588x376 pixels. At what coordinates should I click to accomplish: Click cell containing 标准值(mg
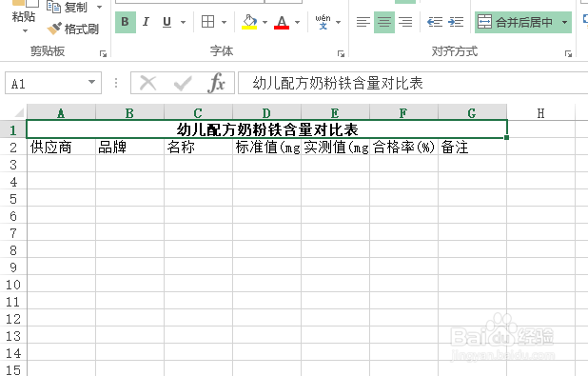pyautogui.click(x=266, y=148)
